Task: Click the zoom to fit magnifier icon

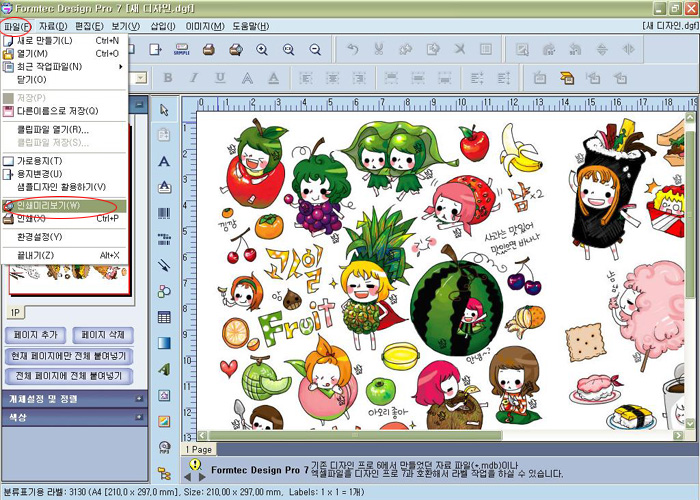Action: pyautogui.click(x=289, y=50)
